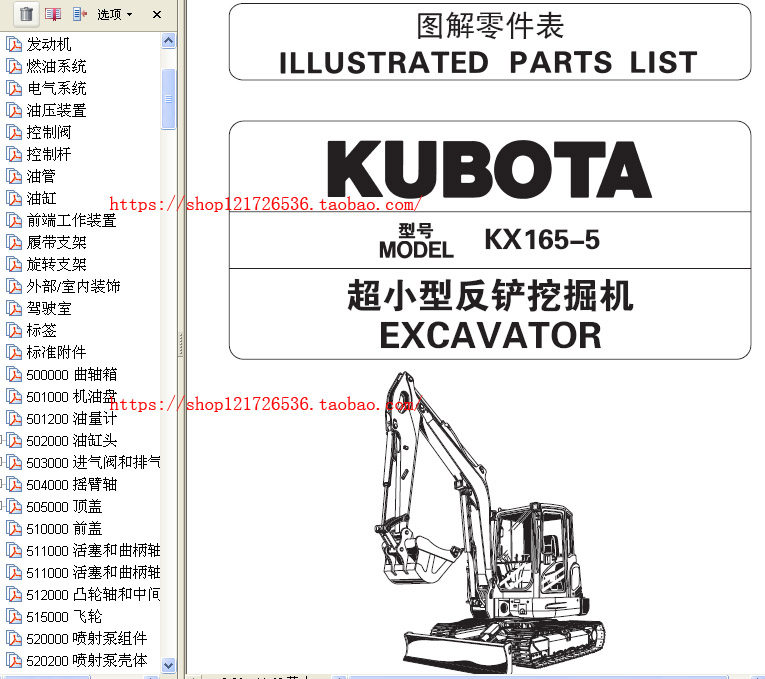The image size is (765, 679).
Task: Open bookmark 502000 油缸头
Action: pyautogui.click(x=72, y=440)
